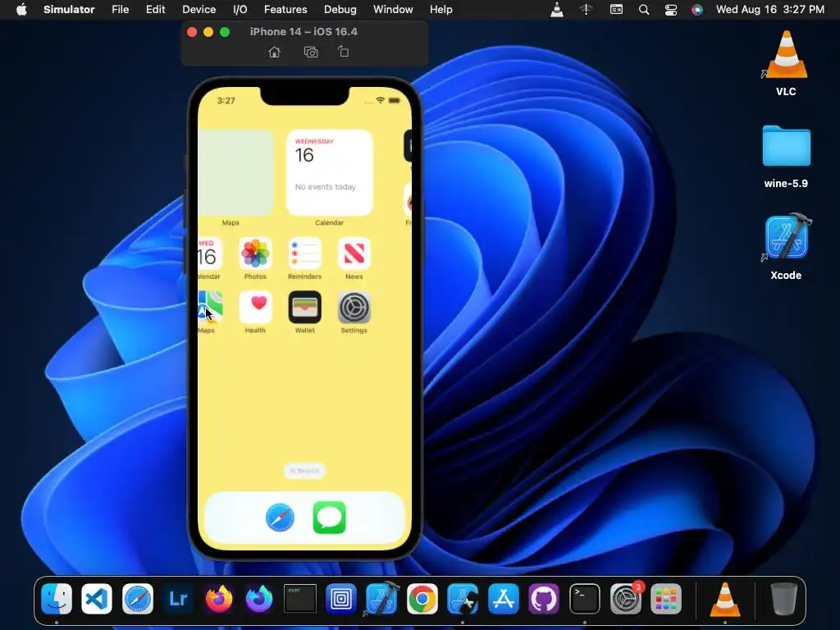Click the VLC cone in the menu bar

coord(557,10)
